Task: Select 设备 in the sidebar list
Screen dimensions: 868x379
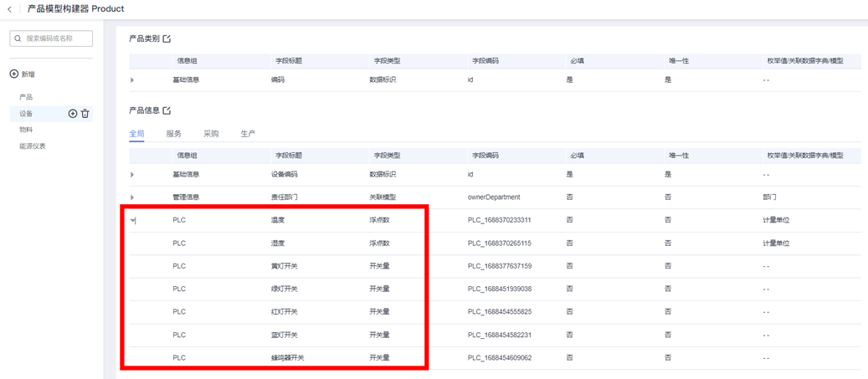Action: [26, 114]
